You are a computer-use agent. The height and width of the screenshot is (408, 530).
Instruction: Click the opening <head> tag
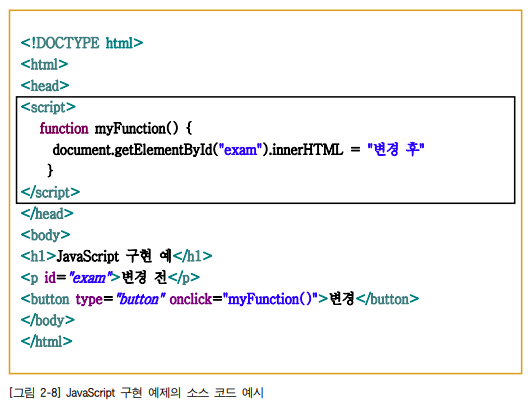(x=45, y=86)
